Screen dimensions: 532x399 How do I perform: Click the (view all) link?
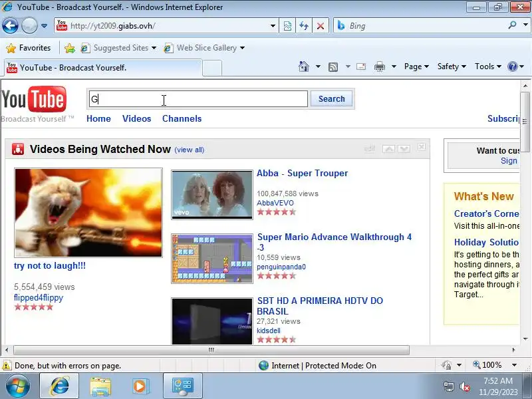[190, 150]
